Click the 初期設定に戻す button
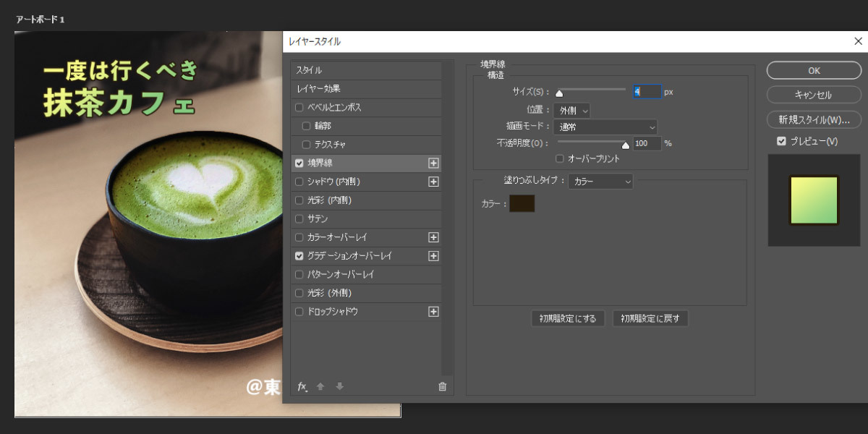The image size is (868, 434). [x=650, y=318]
